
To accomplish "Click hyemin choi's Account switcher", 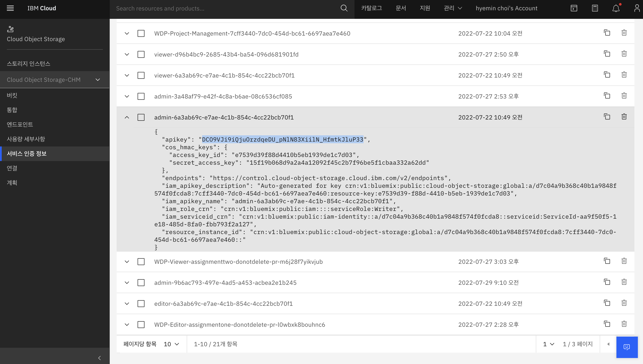I will coord(506,8).
